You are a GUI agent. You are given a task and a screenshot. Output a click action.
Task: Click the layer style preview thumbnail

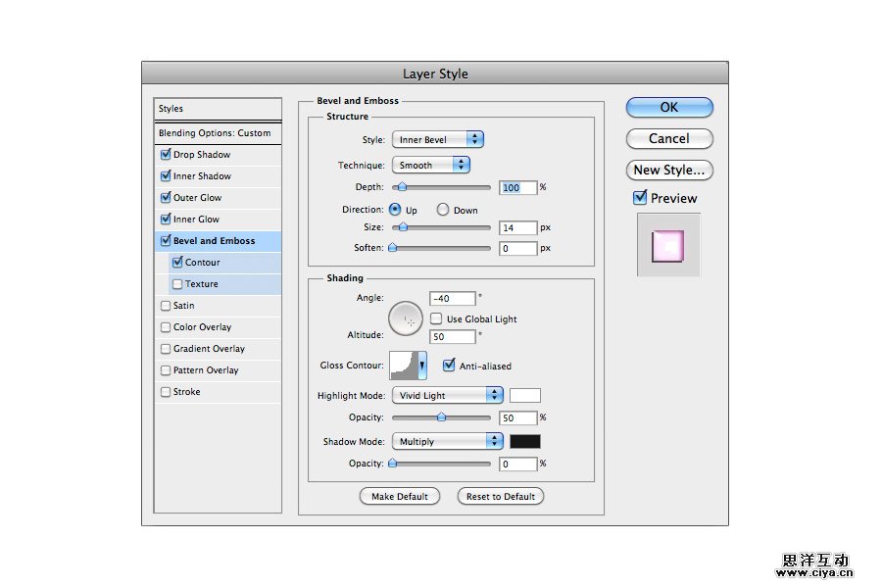(x=668, y=246)
